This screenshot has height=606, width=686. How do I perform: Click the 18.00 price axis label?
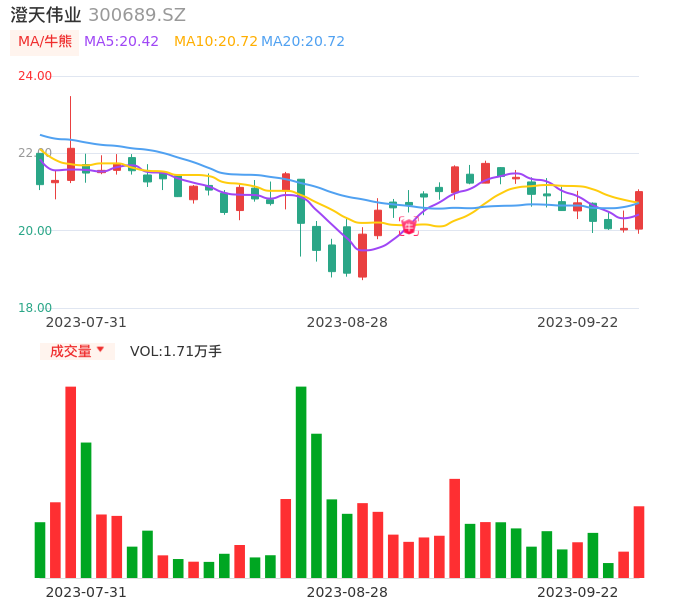click(35, 308)
